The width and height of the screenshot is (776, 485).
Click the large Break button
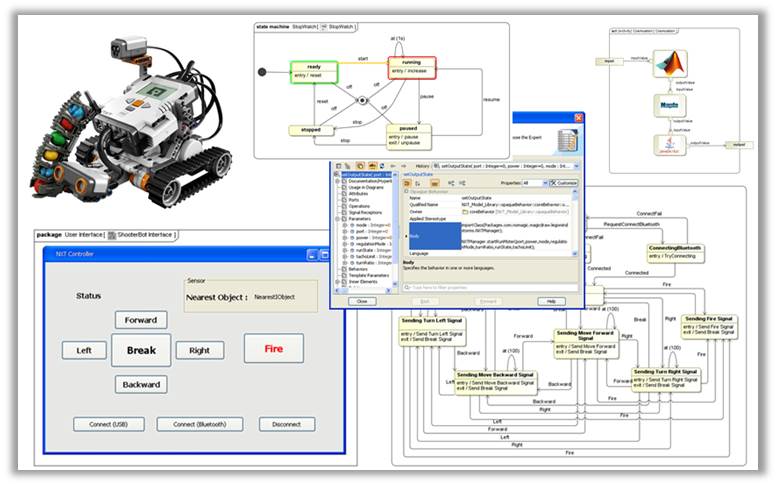(x=141, y=350)
